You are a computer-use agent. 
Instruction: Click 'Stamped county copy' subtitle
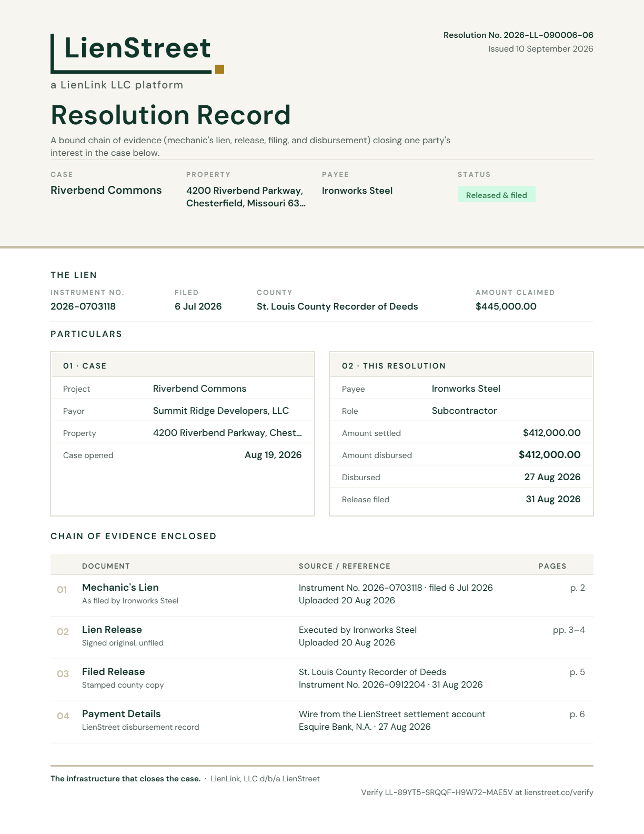123,685
